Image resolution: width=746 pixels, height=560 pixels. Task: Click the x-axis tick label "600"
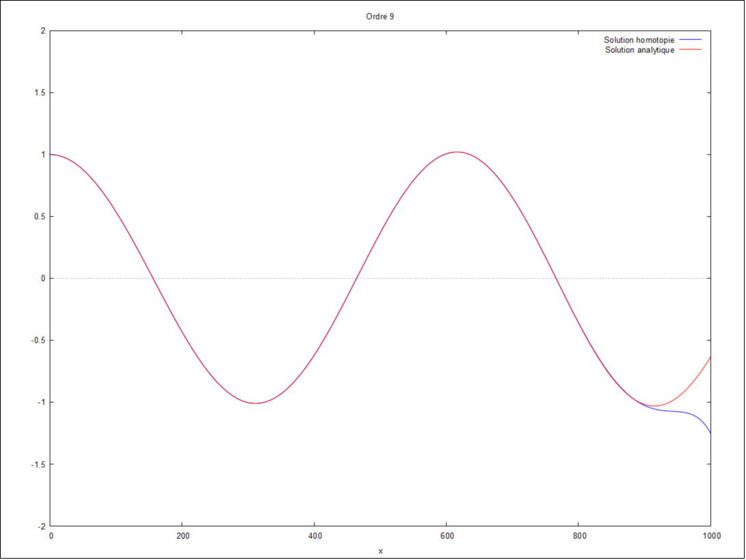pyautogui.click(x=447, y=536)
